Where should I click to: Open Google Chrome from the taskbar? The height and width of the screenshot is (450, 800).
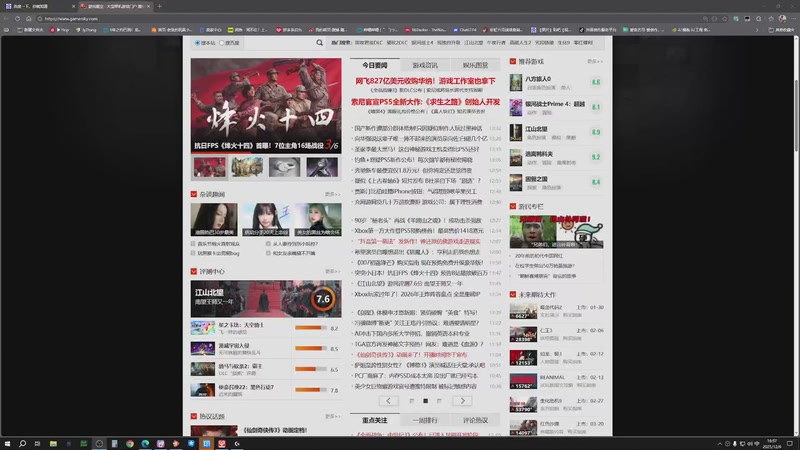point(130,444)
